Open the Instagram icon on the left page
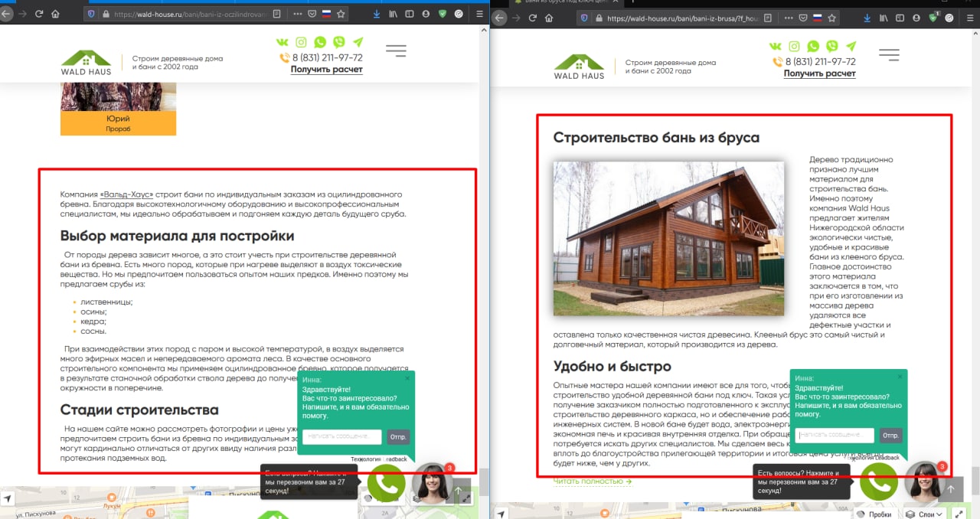 pos(302,43)
